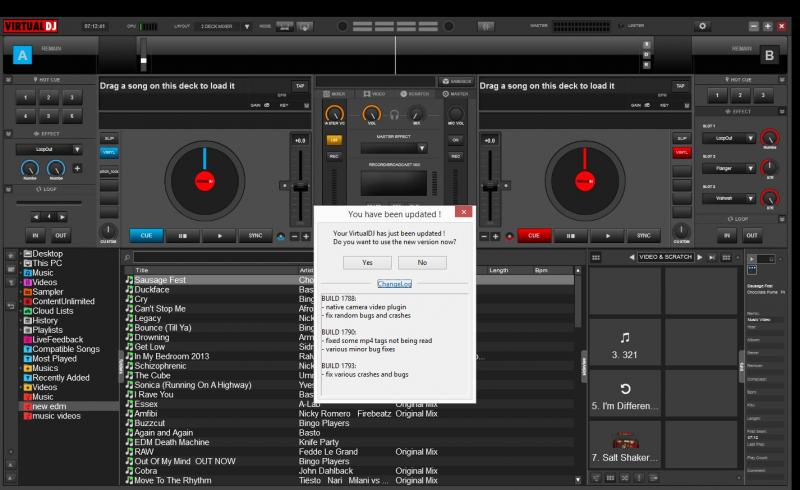Double deck A loop length arrow
This screenshot has width=800, height=490.
[62, 217]
